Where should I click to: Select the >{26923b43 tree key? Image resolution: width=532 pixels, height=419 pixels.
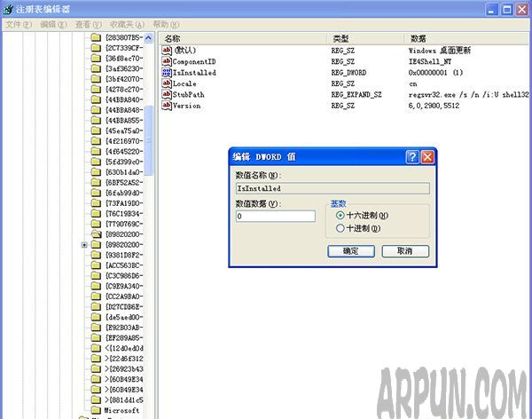[x=124, y=368]
